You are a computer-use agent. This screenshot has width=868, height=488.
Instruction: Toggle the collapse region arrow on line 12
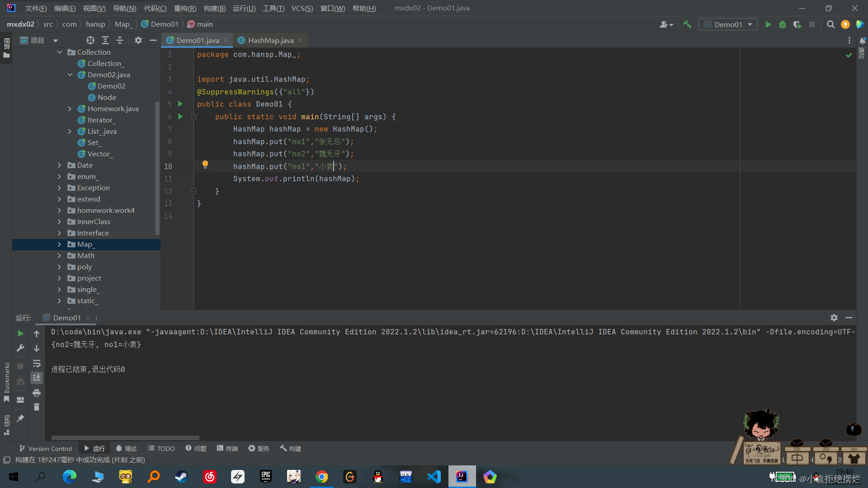[x=192, y=191]
